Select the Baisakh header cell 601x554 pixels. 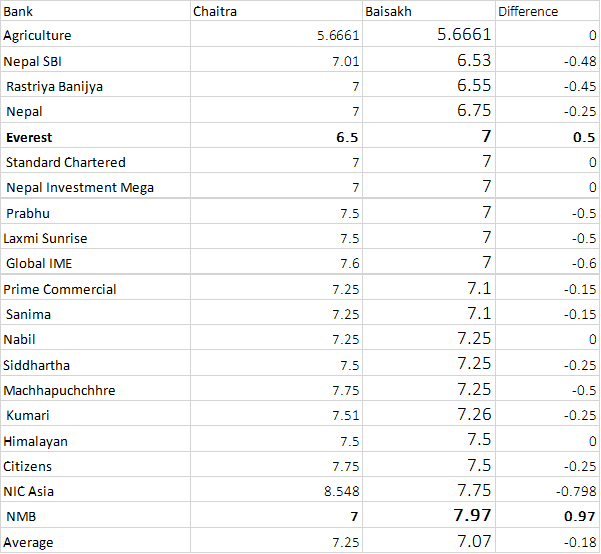click(429, 11)
